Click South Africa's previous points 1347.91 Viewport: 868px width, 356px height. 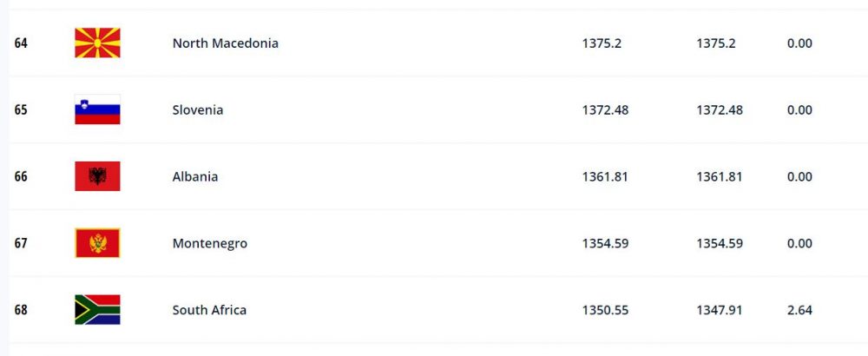[x=719, y=310]
